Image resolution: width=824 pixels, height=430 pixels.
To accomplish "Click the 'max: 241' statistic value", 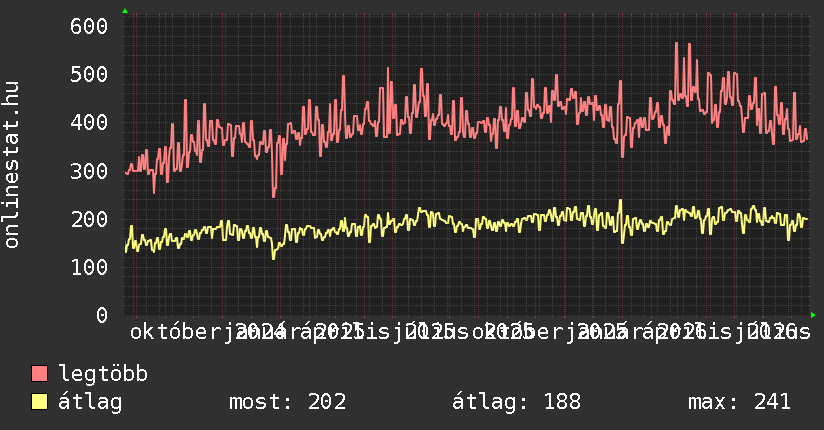I will 739,402.
